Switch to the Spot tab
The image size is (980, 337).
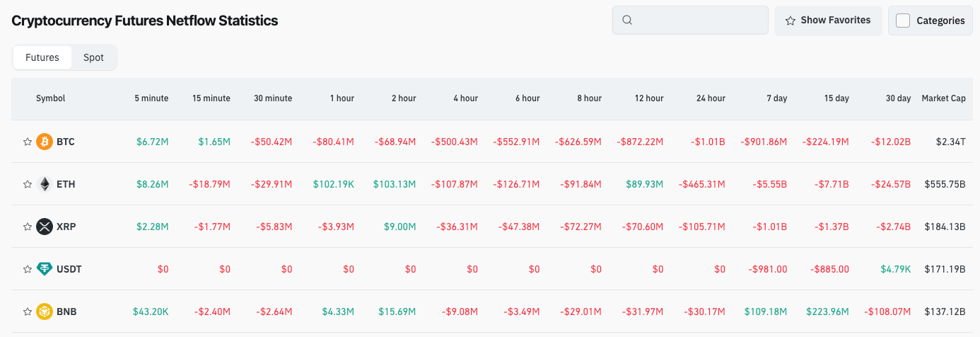pos(93,57)
